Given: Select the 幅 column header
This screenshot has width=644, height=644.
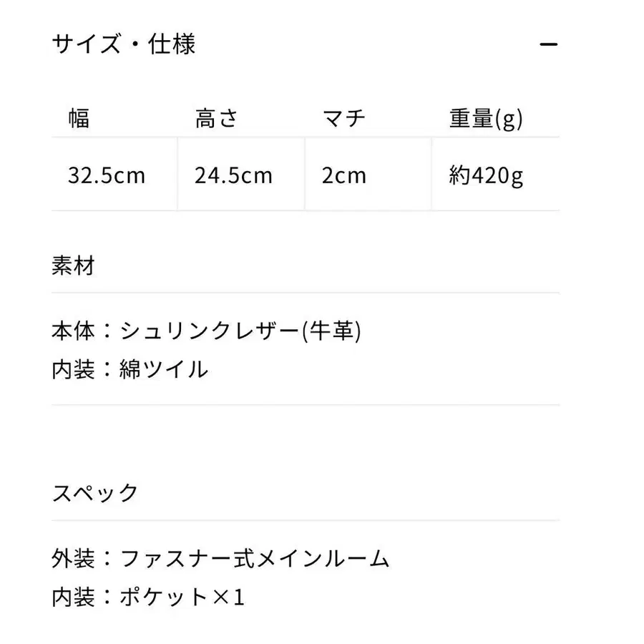Looking at the screenshot, I should [x=79, y=118].
